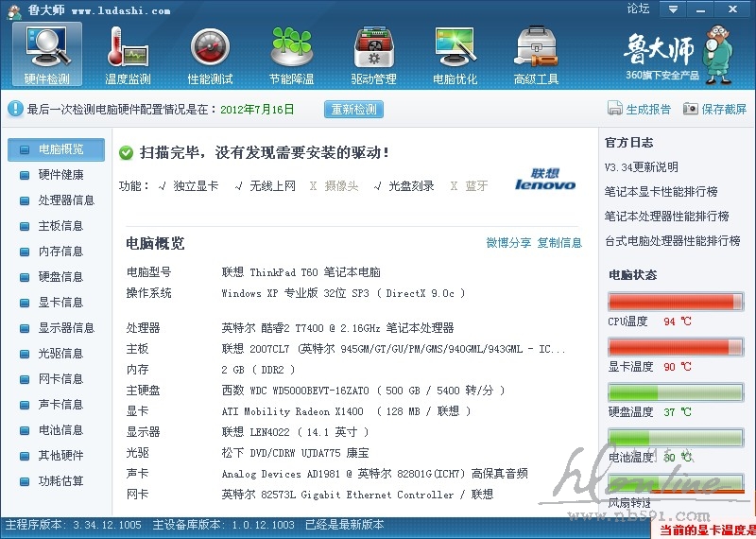Click the 论坛 forum link

point(639,9)
